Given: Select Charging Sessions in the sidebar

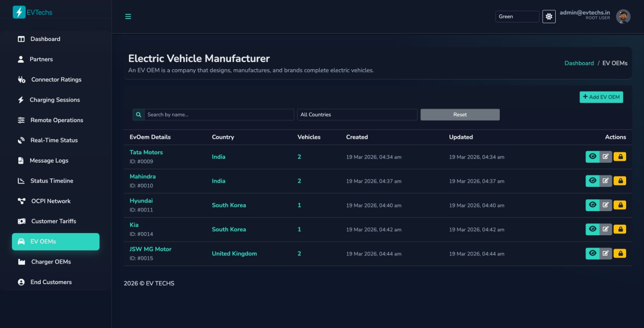Looking at the screenshot, I should click(54, 99).
